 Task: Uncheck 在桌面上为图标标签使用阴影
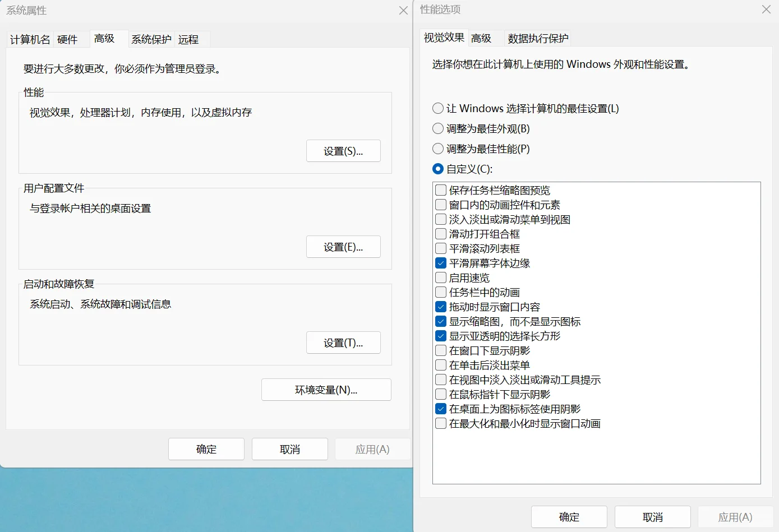tap(441, 409)
